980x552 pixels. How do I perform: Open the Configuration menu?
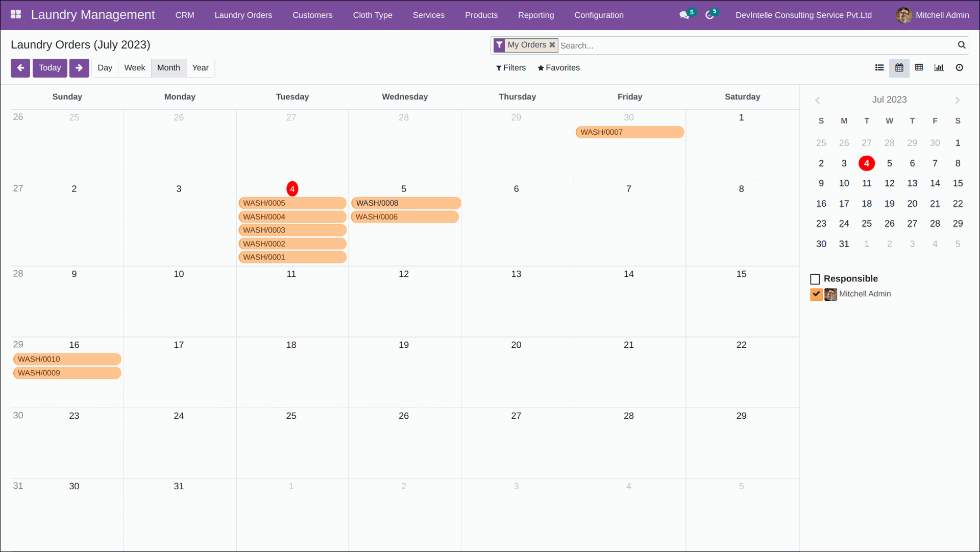pos(598,15)
